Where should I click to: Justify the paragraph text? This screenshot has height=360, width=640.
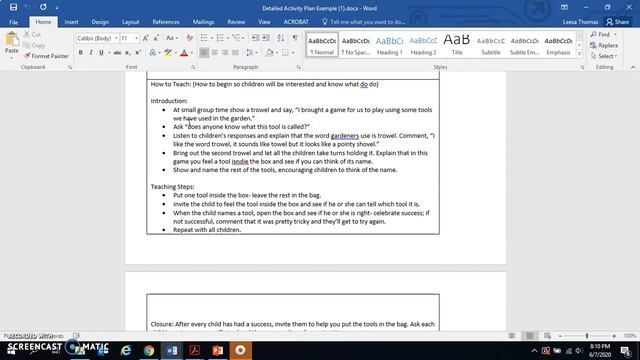tap(235, 53)
